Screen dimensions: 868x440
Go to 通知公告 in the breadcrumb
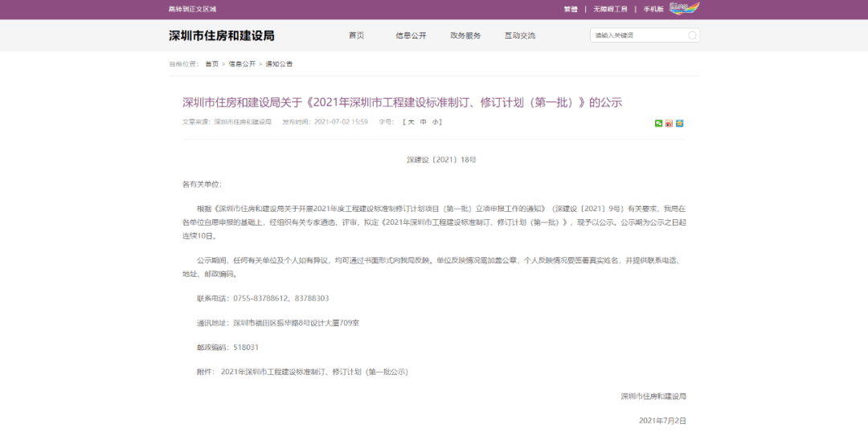click(279, 63)
